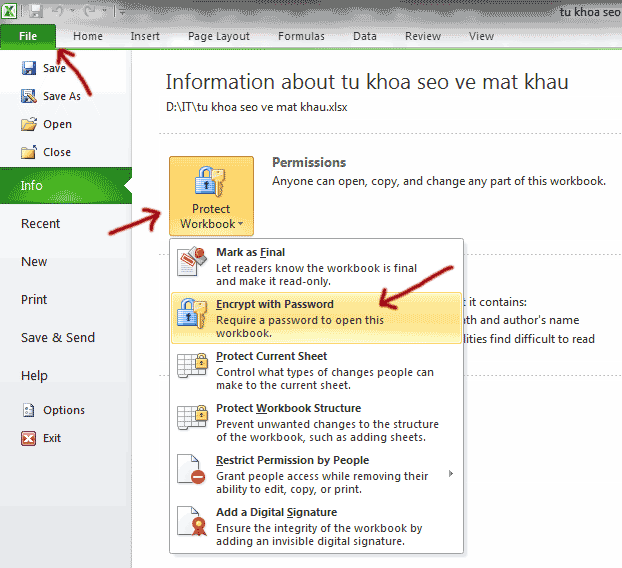The height and width of the screenshot is (568, 622).
Task: Click the red Exit icon
Action: pyautogui.click(x=29, y=438)
